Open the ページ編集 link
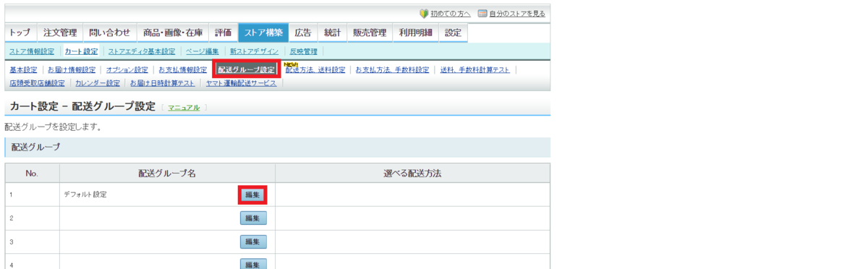868x269 pixels. pyautogui.click(x=203, y=51)
